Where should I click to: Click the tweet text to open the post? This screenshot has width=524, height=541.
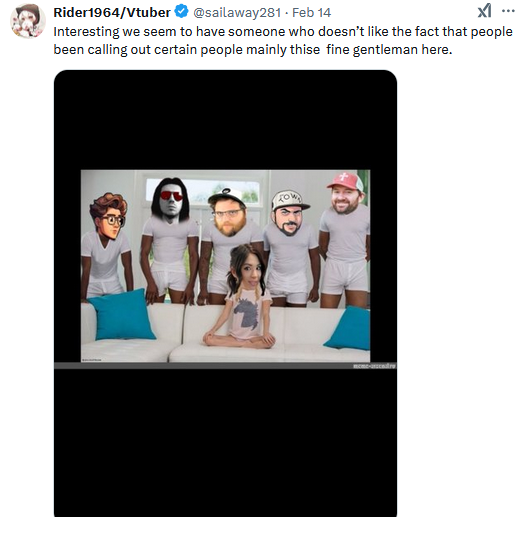pyautogui.click(x=283, y=41)
